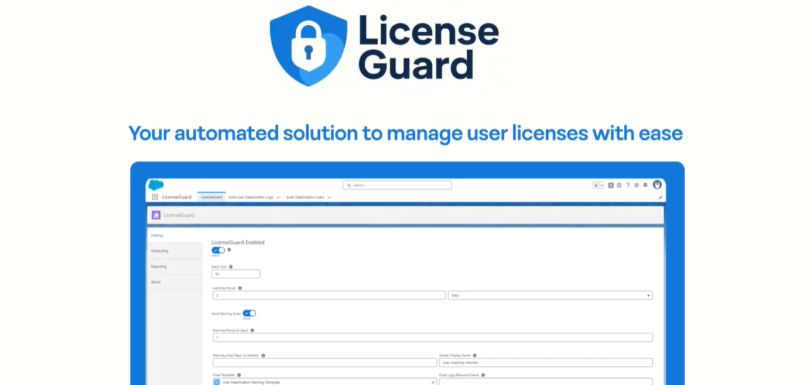Click info icon next to Email Template
Screen dimensions: 810x385
[239, 375]
